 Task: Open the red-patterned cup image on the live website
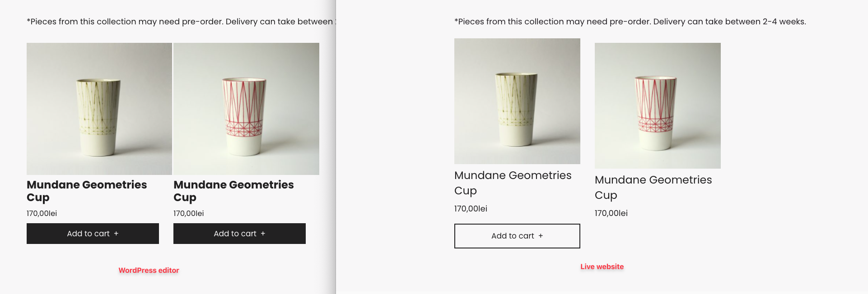(x=658, y=106)
